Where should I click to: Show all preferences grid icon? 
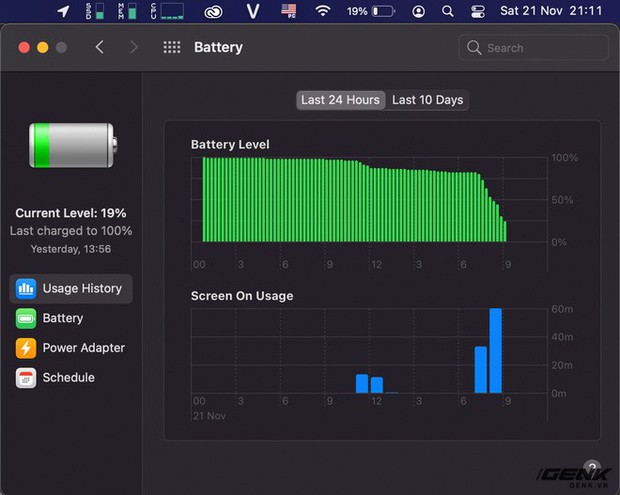[x=172, y=47]
